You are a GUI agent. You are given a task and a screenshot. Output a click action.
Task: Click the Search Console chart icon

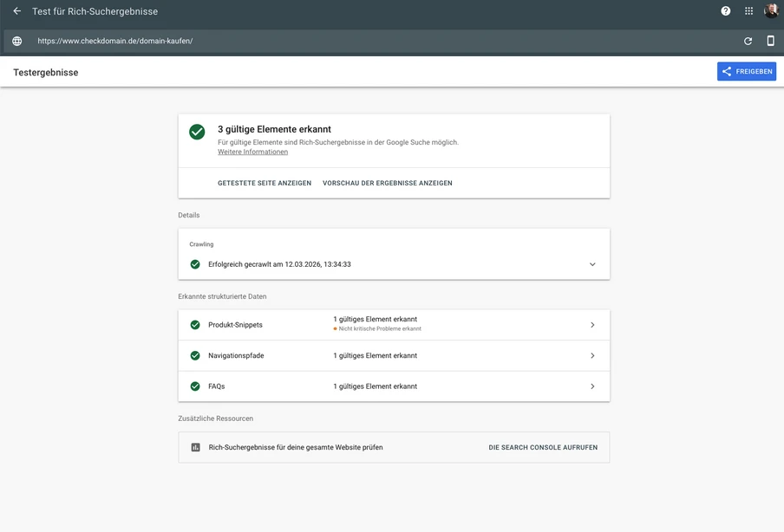coord(195,447)
